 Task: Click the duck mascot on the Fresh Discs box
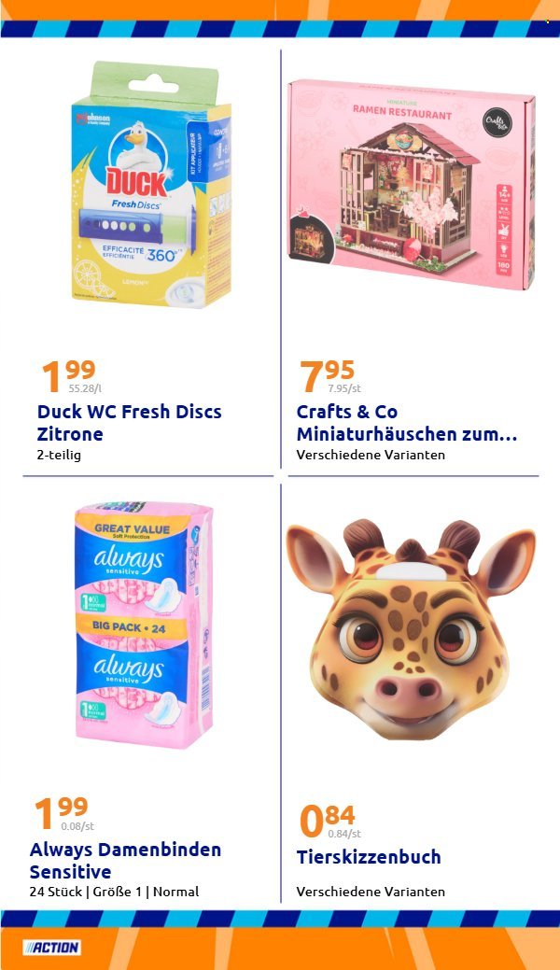click(139, 144)
